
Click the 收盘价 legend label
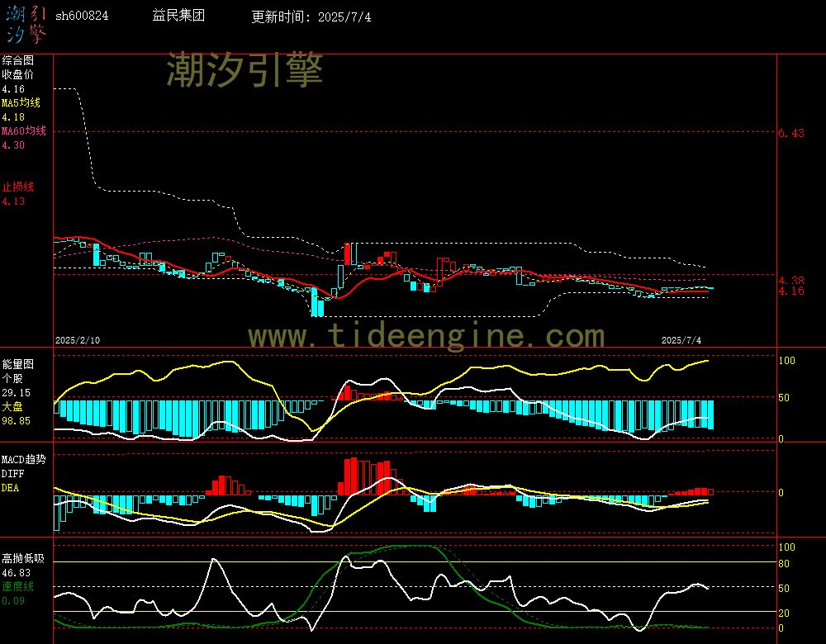(x=18, y=74)
